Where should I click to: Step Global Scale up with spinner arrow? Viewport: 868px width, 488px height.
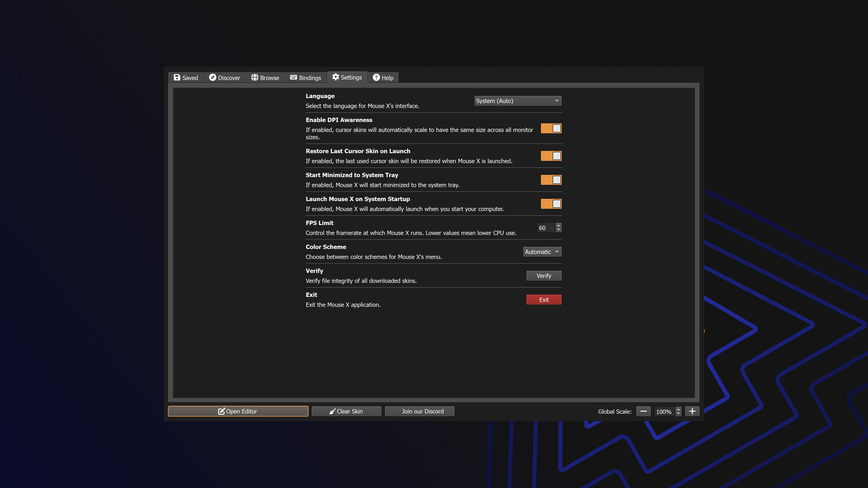click(x=678, y=409)
